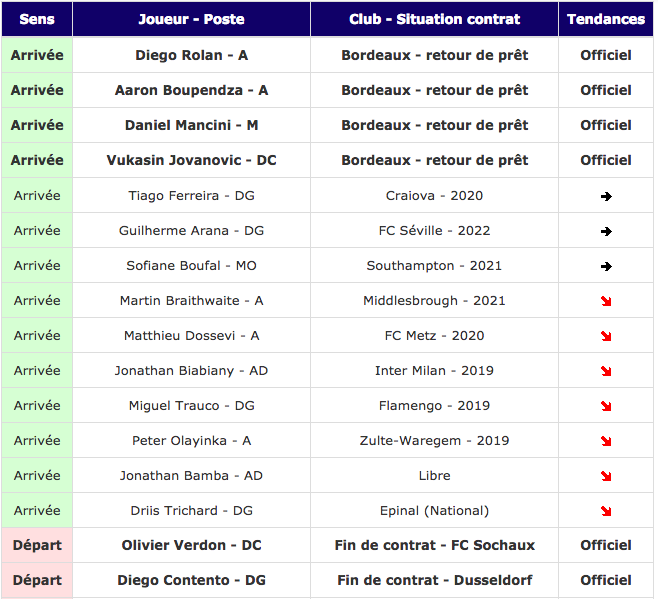Click the black trend arrow for Guilherme Arana

pos(606,231)
